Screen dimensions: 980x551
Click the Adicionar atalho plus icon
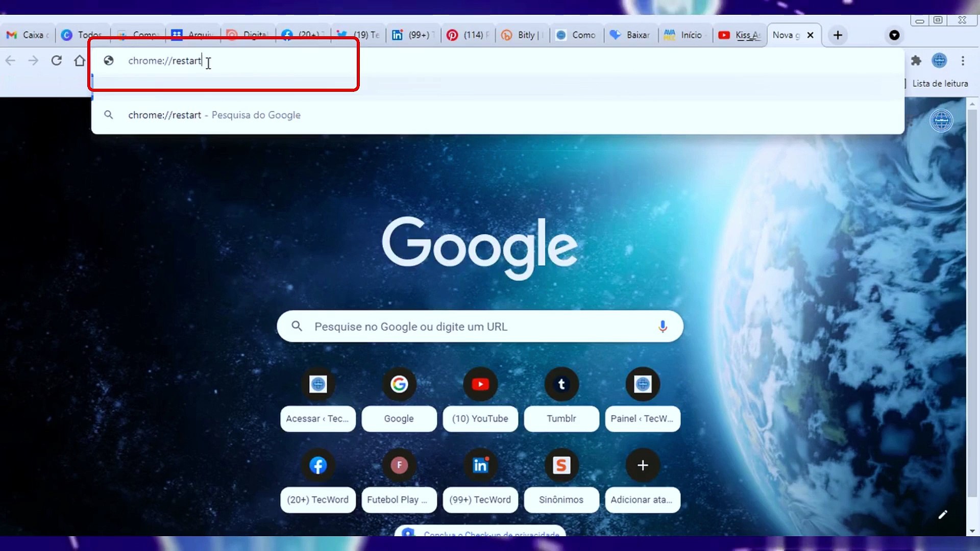point(643,465)
